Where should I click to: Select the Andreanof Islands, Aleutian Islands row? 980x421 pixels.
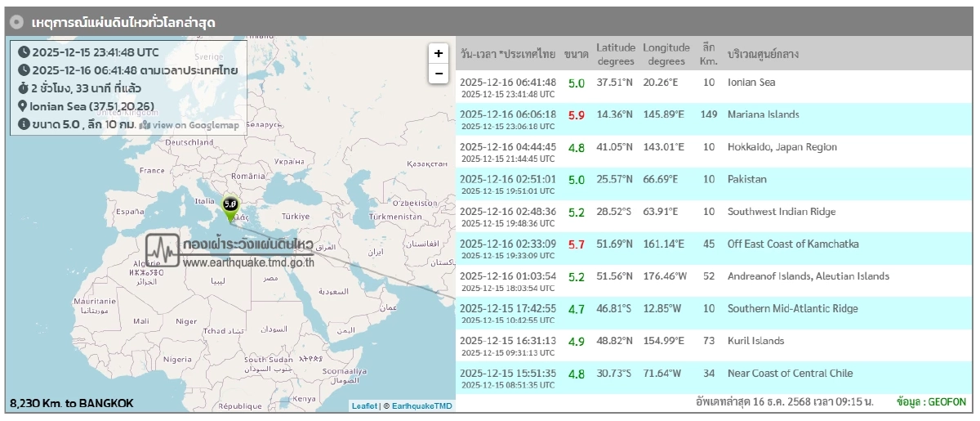click(714, 281)
